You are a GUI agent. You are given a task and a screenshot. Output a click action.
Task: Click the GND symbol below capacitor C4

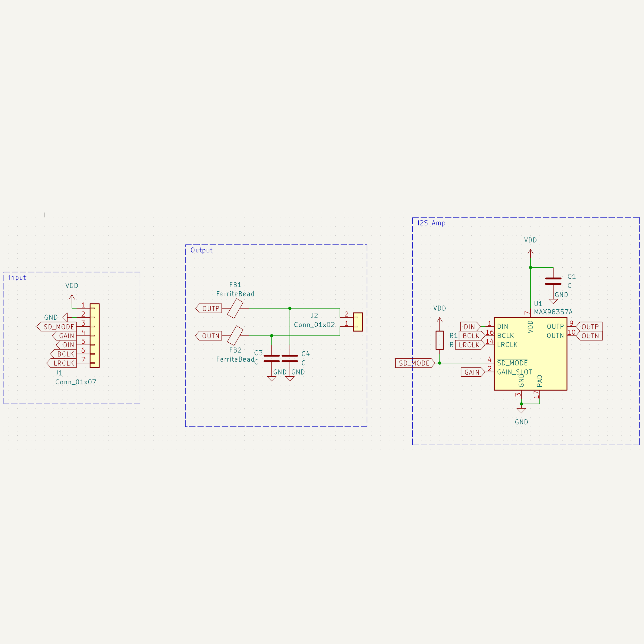coord(290,378)
